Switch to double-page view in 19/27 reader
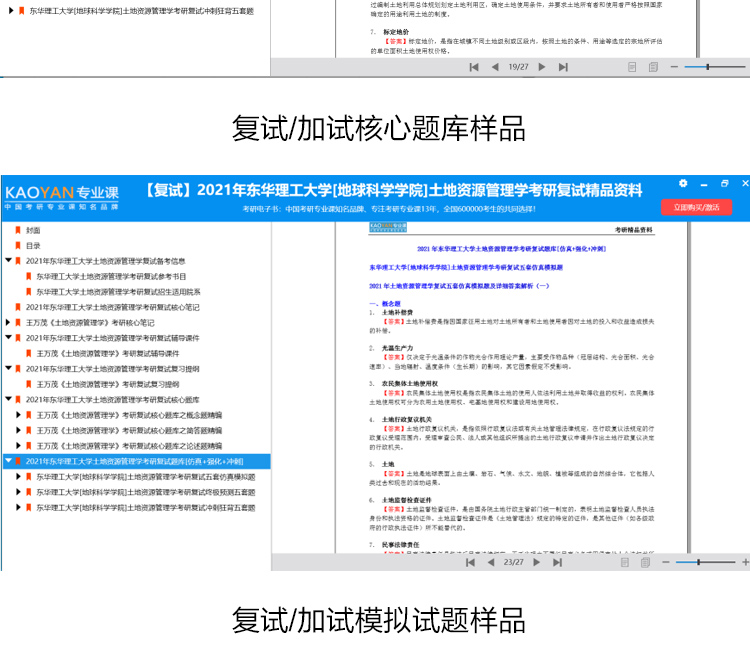The height and width of the screenshot is (650, 750). coord(653,67)
